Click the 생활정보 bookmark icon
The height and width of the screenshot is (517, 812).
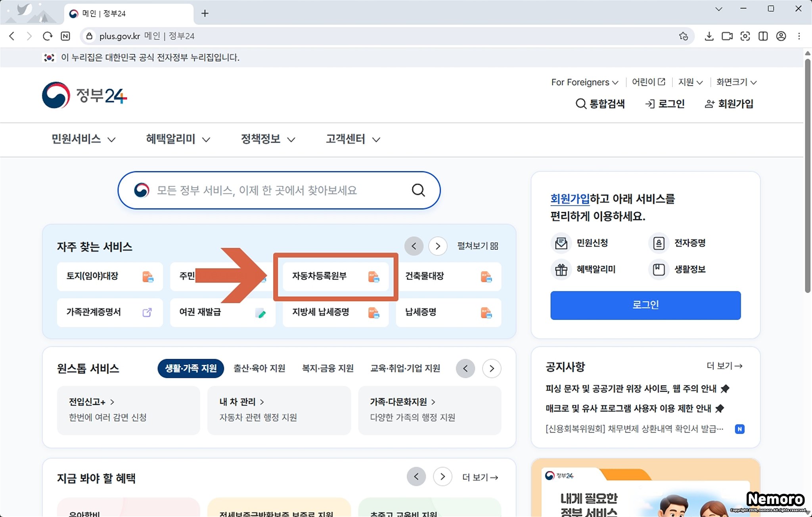(659, 270)
